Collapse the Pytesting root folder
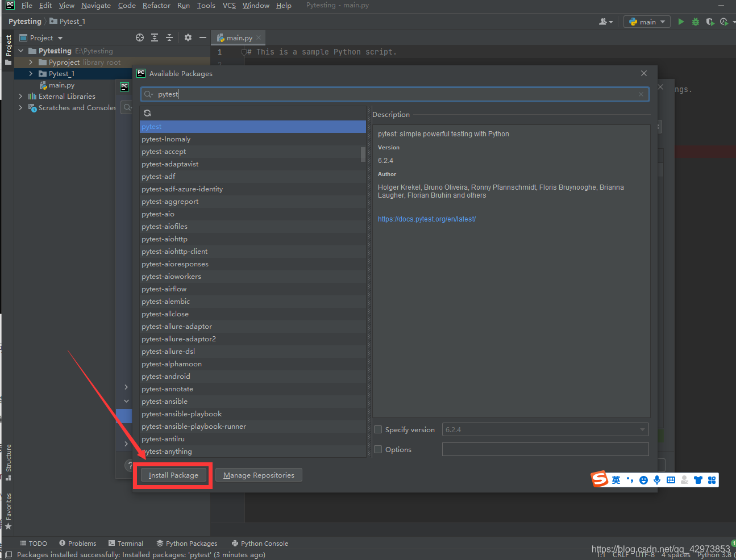Image resolution: width=736 pixels, height=560 pixels. coord(21,51)
